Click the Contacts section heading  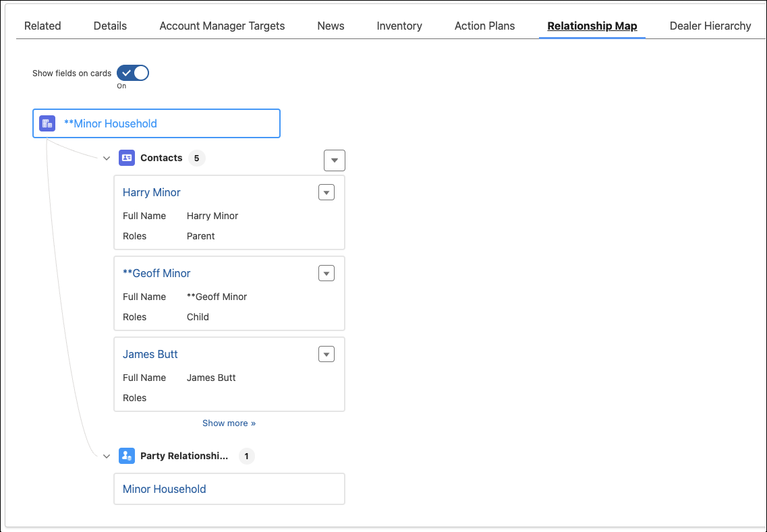161,158
